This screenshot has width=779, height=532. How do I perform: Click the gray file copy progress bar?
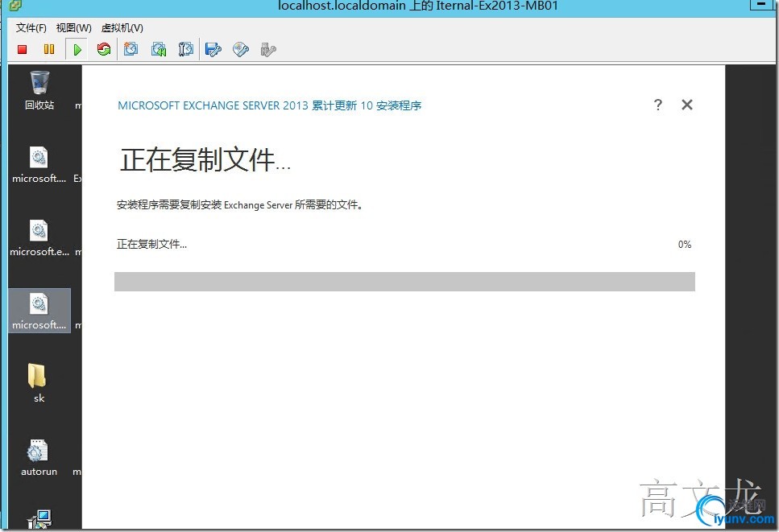pos(404,282)
